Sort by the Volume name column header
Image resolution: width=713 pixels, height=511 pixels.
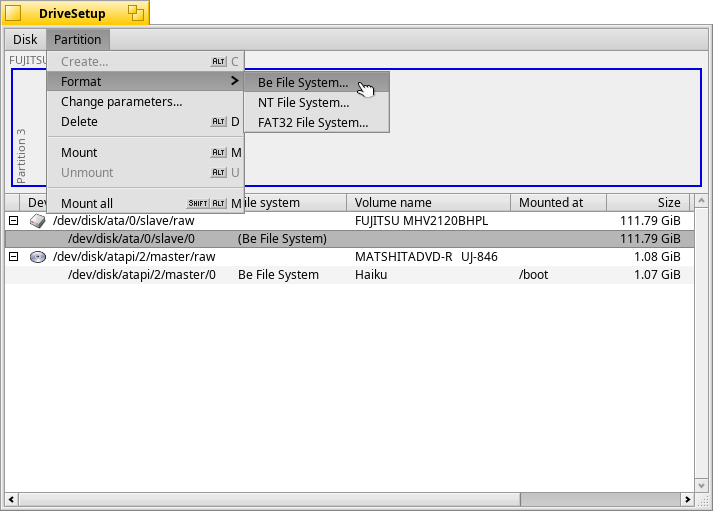[429, 202]
